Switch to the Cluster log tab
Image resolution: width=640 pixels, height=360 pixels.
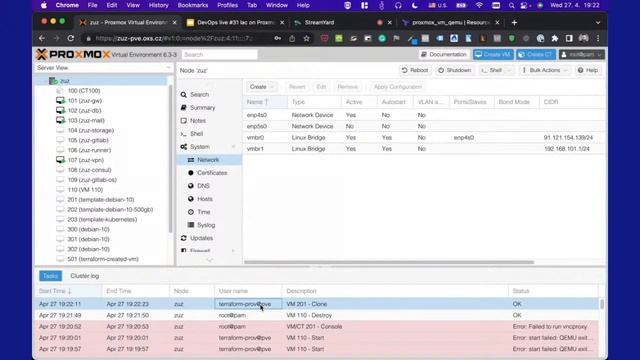point(84,276)
